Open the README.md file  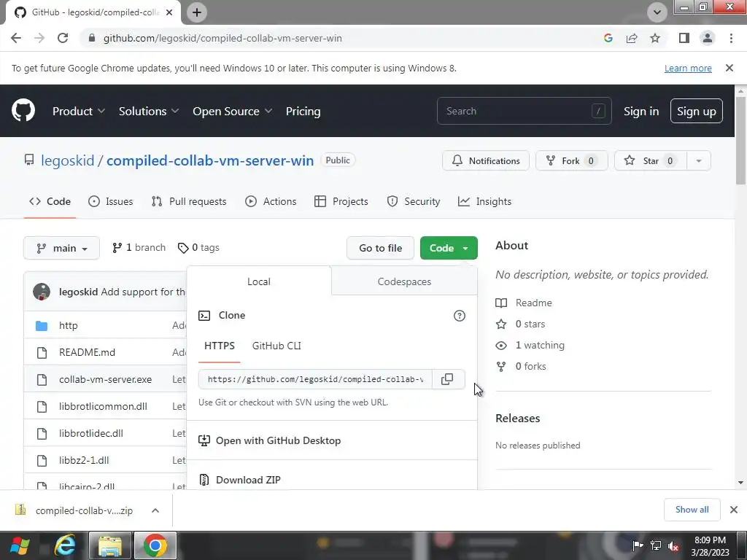[88, 352]
